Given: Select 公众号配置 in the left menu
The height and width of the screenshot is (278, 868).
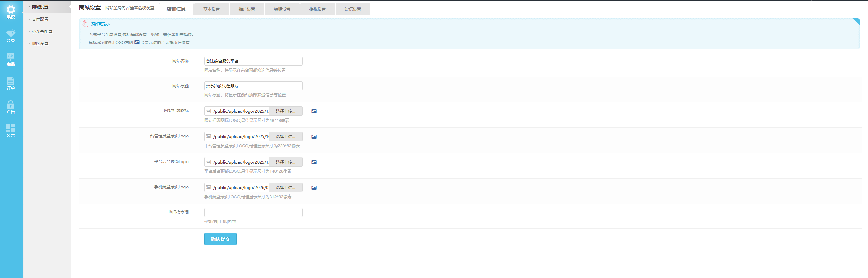Looking at the screenshot, I should coord(42,32).
